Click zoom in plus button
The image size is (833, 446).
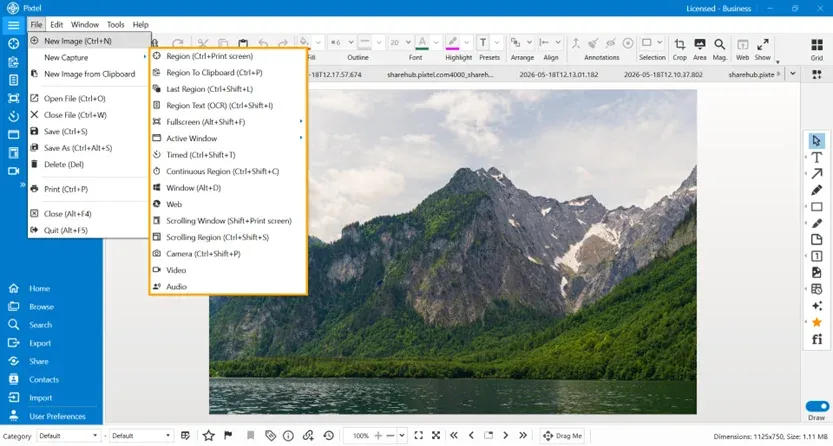[378, 435]
